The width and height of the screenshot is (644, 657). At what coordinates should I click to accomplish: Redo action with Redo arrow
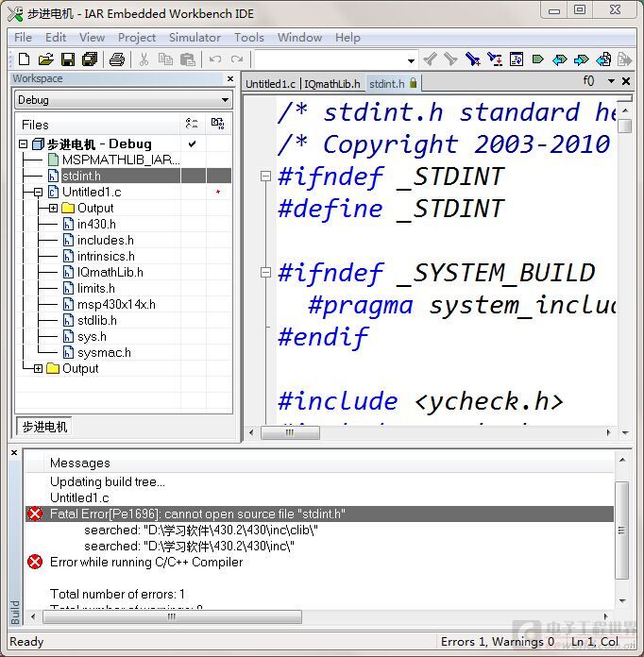point(237,59)
